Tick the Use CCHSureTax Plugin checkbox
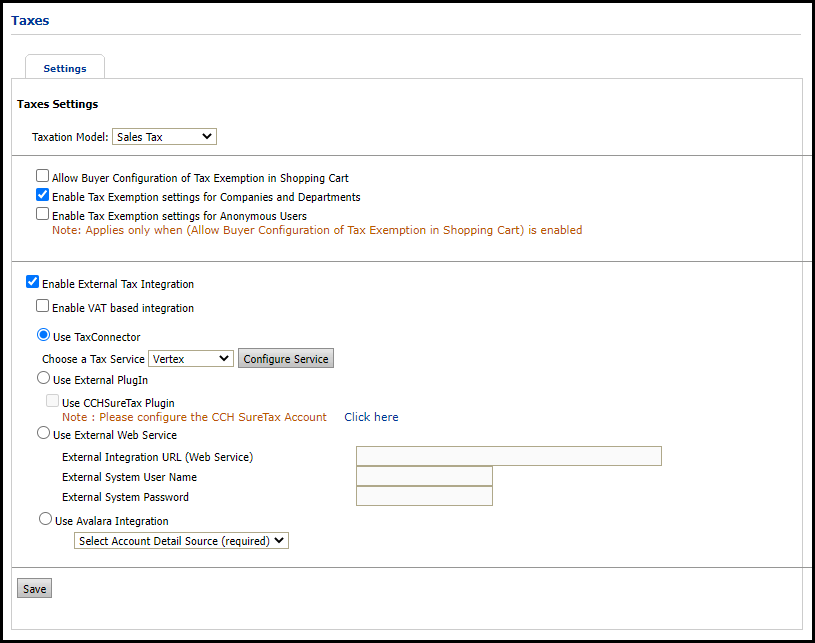Screen dimensions: 815x643 [52, 401]
